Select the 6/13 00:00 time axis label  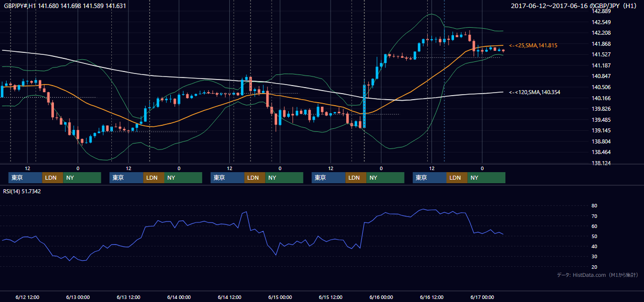[78, 297]
